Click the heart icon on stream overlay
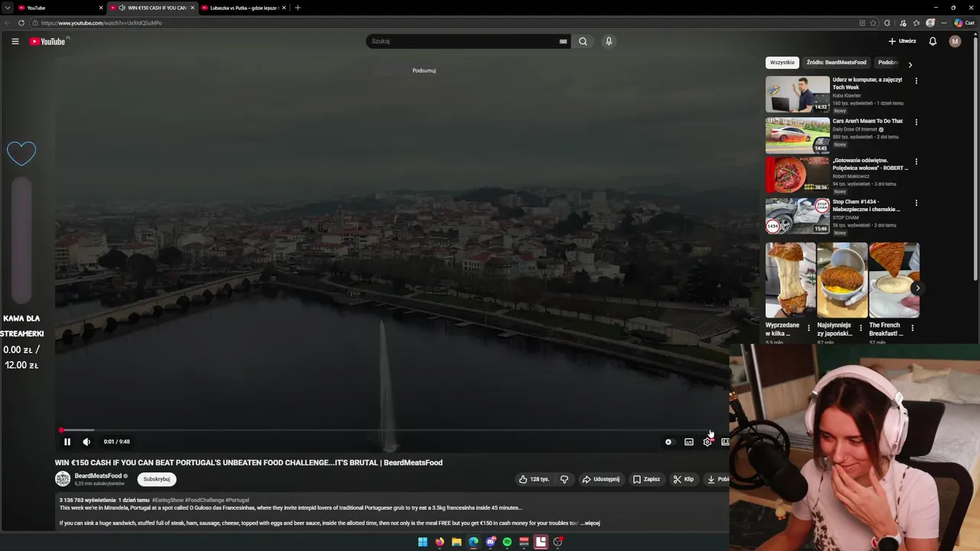Image resolution: width=980 pixels, height=551 pixels. [21, 154]
